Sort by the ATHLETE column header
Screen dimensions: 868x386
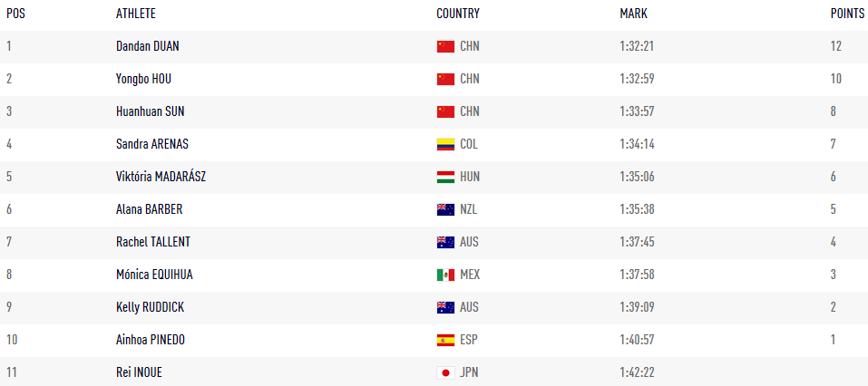point(136,14)
